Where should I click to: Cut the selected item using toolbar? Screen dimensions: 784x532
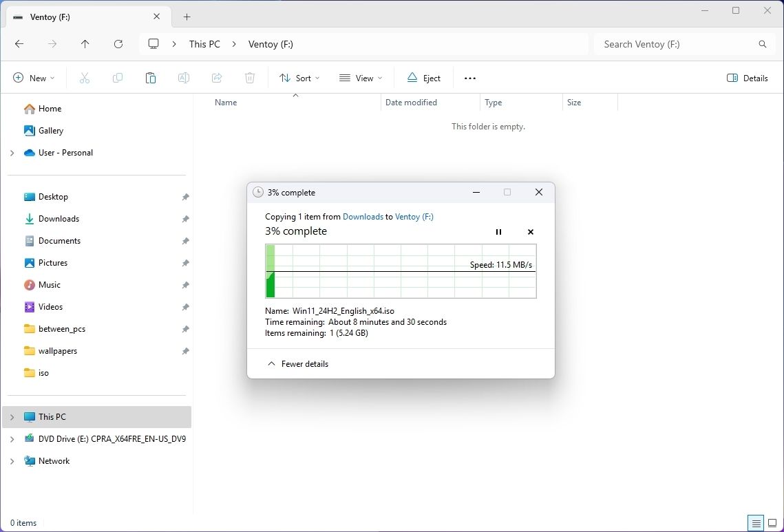coord(84,78)
